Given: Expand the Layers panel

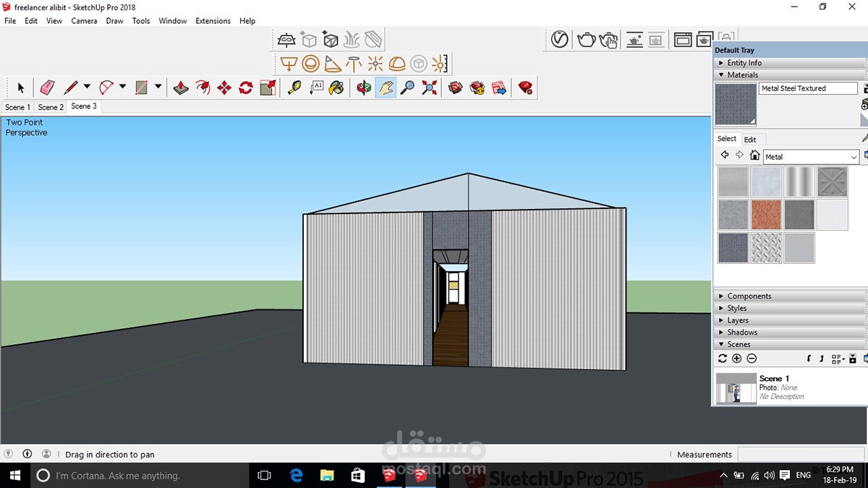Looking at the screenshot, I should (789, 320).
